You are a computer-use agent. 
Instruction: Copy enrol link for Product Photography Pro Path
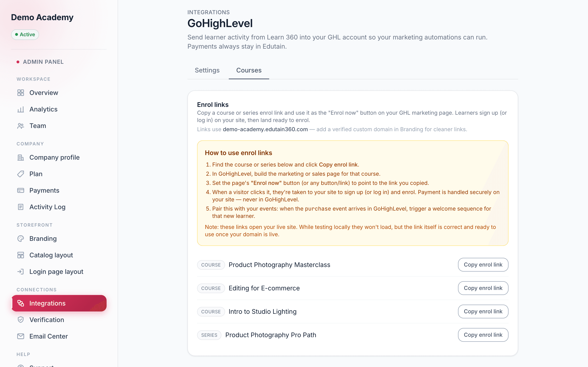(x=483, y=335)
